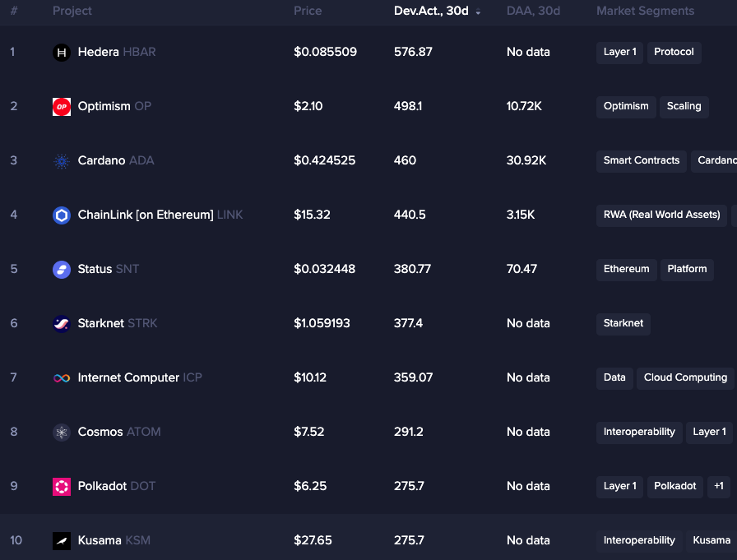Click the Kusama segment tag
Image resolution: width=737 pixels, height=560 pixels.
[712, 541]
